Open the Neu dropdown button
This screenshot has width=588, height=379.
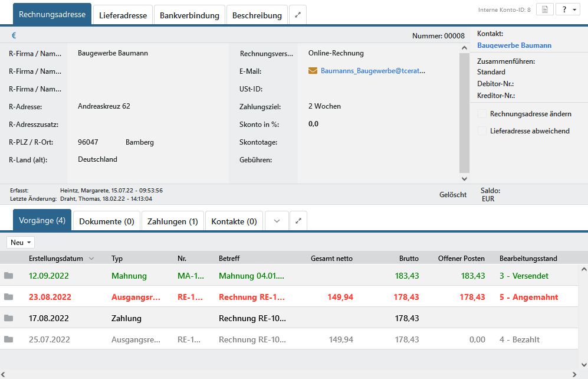(x=21, y=243)
